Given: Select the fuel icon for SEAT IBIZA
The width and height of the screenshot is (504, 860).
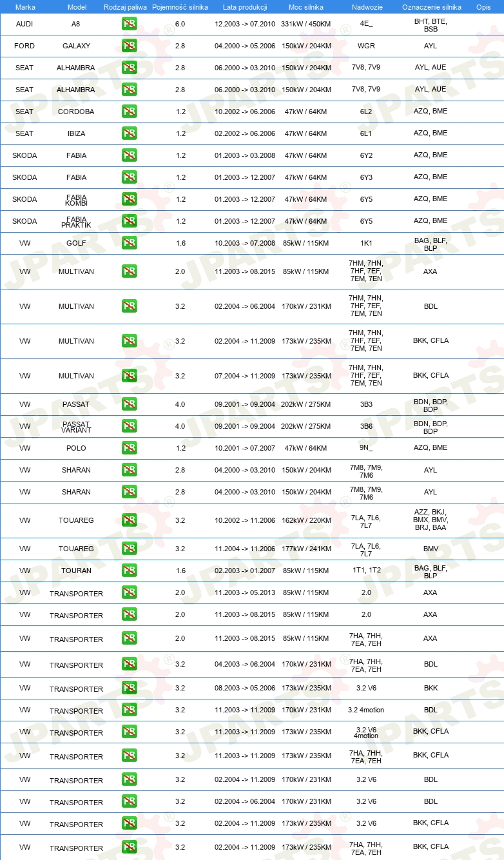Looking at the screenshot, I should coord(129,133).
